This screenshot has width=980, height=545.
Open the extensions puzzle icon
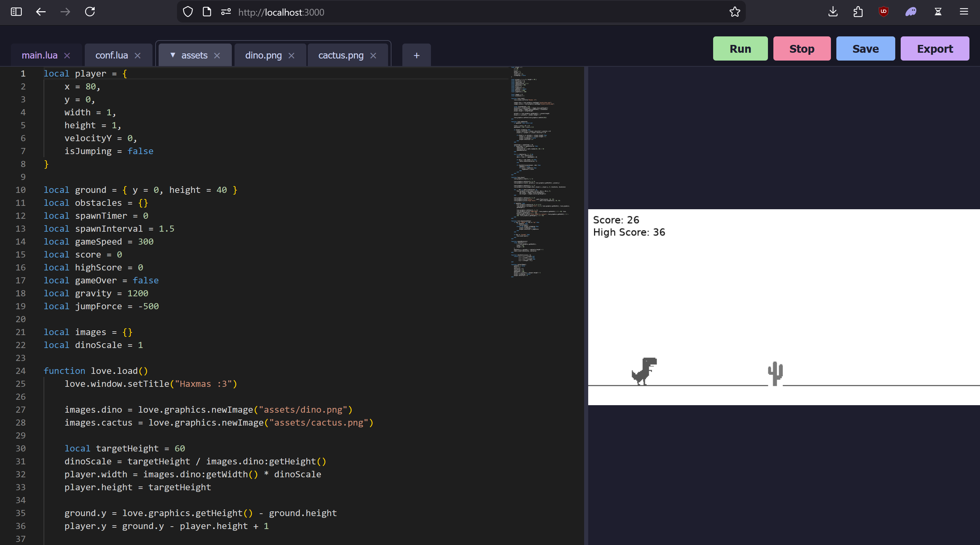(858, 12)
